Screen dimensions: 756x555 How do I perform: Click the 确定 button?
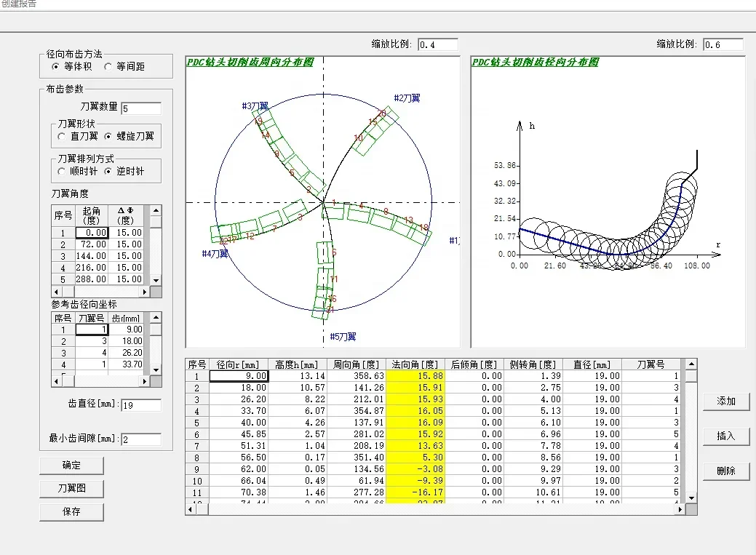[x=71, y=466]
